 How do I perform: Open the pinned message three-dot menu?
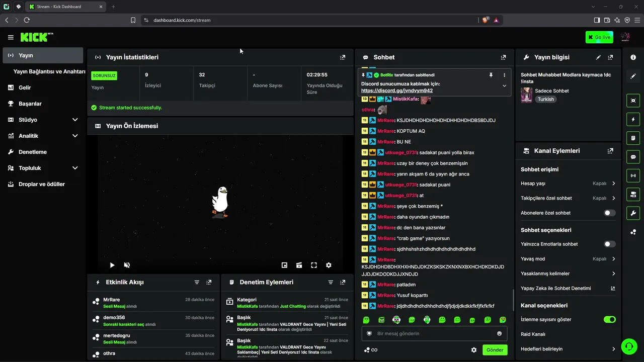504,75
